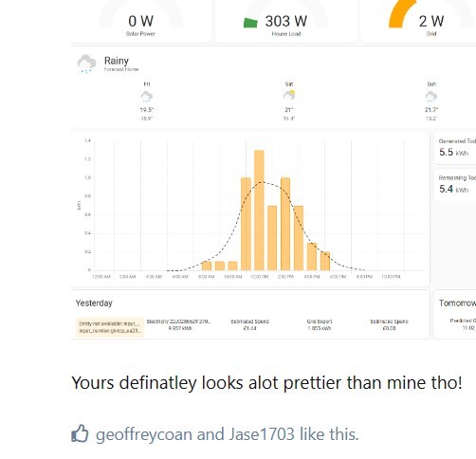476x459 pixels.
Task: Click the tallest bar in the solar chart
Action: tap(259, 211)
